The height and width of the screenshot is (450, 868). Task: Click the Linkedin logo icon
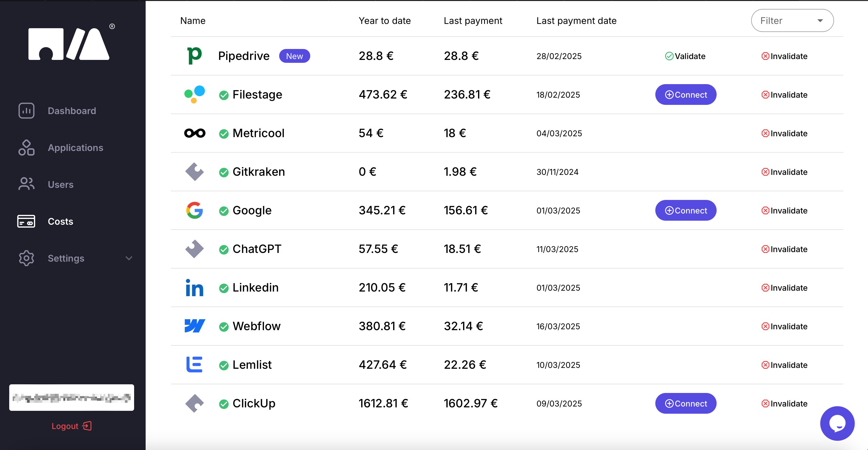[x=195, y=288]
